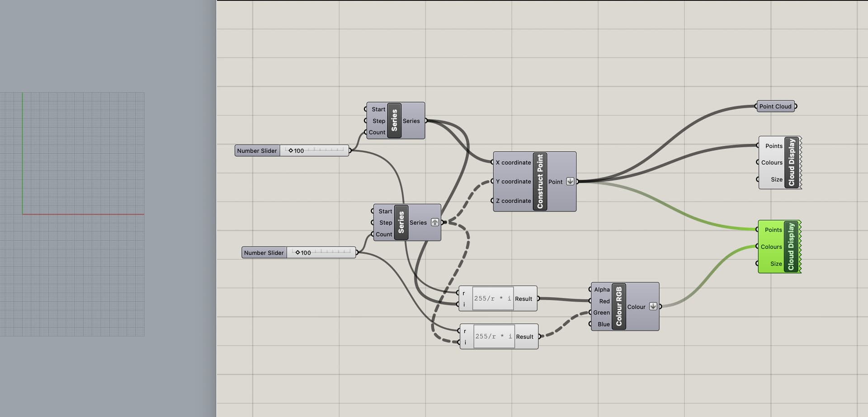Click the Blue input of Colour RGB

click(604, 324)
